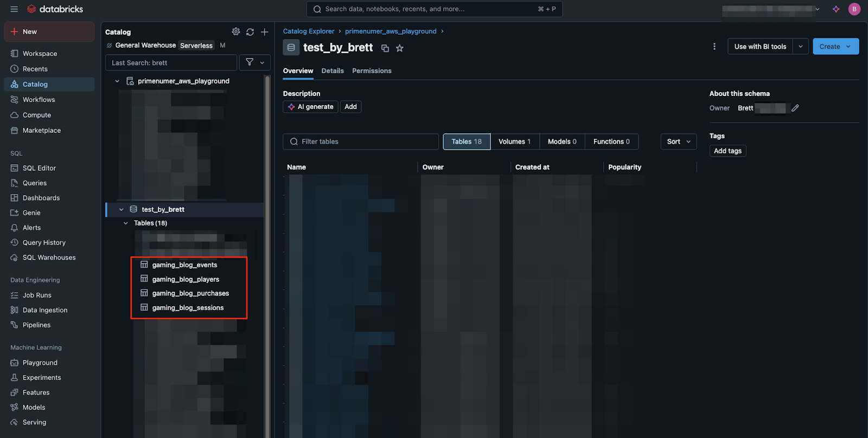Switch to the Details tab

[333, 71]
